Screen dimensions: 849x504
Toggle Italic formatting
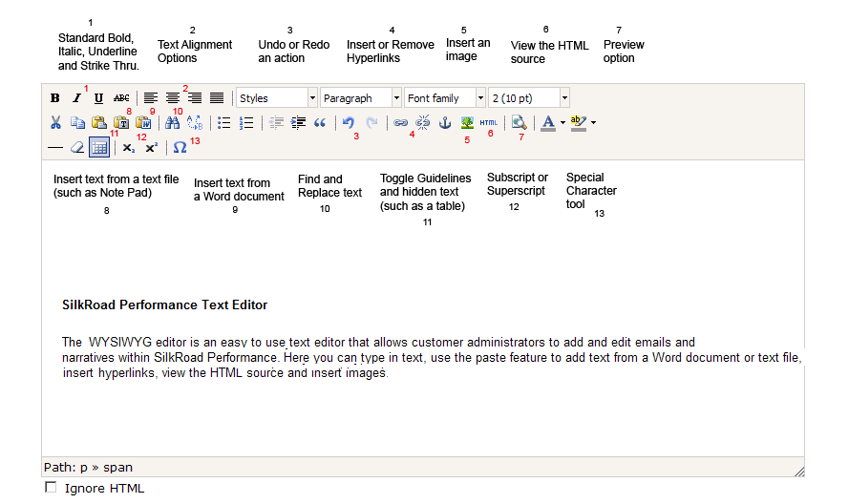(76, 98)
